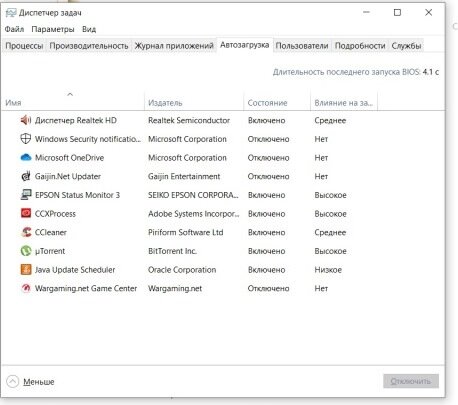Viewport: 458px width, 405px height.
Task: Click the CCleaner icon
Action: (x=26, y=232)
